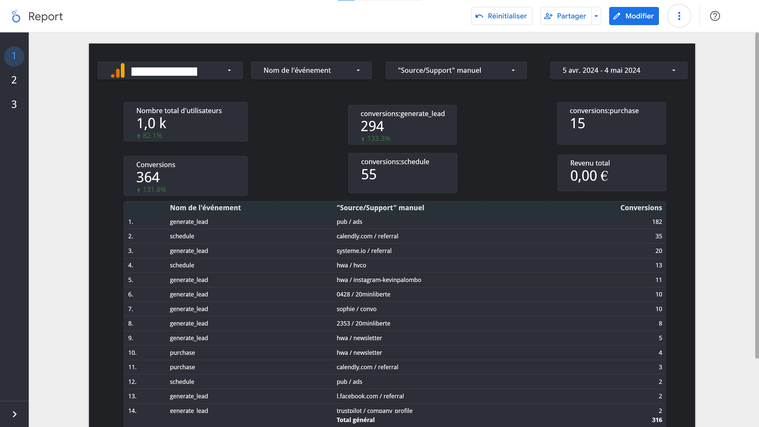759x427 pixels.
Task: Go to page 1 in sidebar
Action: [14, 56]
